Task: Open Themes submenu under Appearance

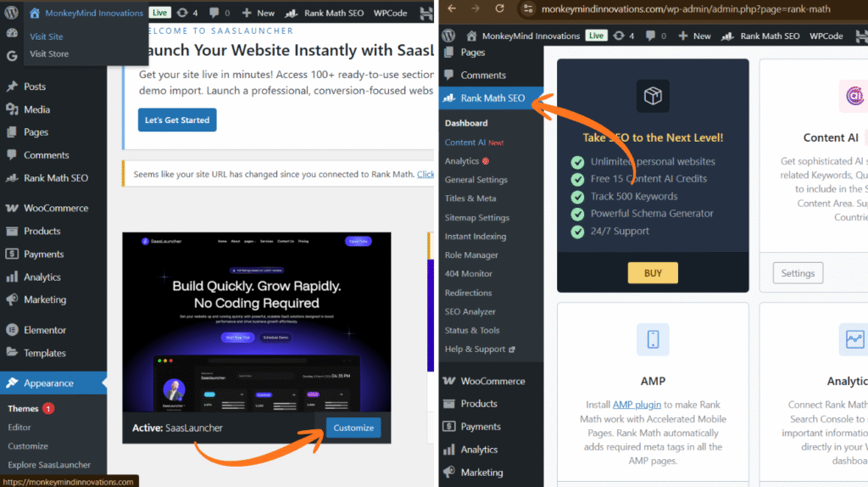Action: pos(24,408)
